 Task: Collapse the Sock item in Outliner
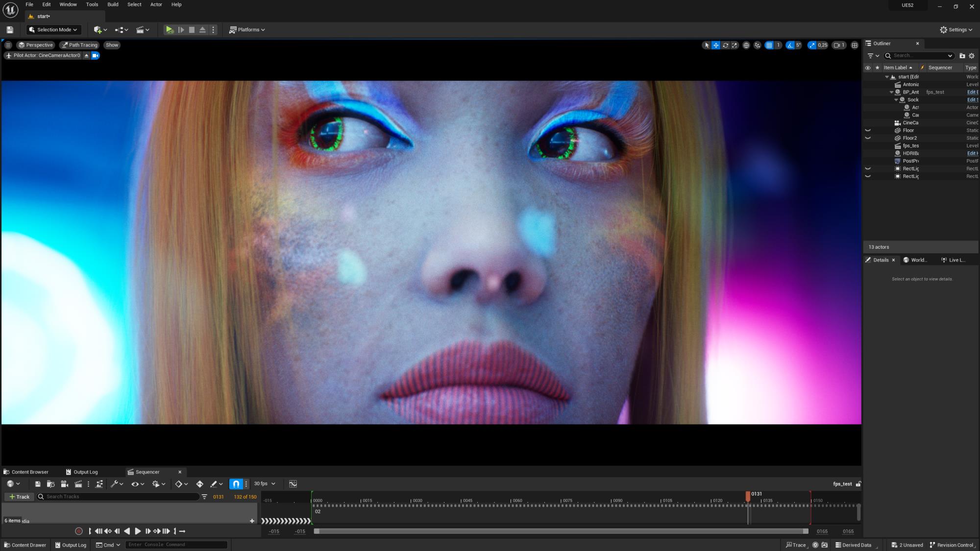pos(896,100)
